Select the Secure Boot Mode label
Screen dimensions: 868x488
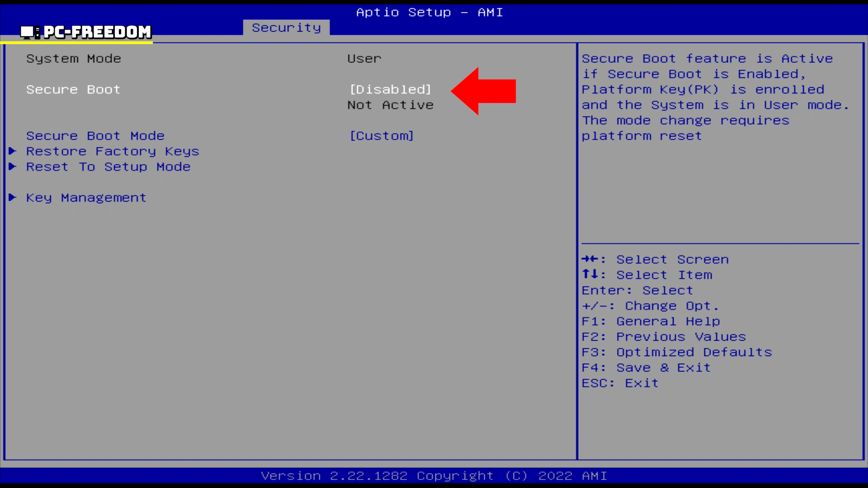[x=95, y=136]
